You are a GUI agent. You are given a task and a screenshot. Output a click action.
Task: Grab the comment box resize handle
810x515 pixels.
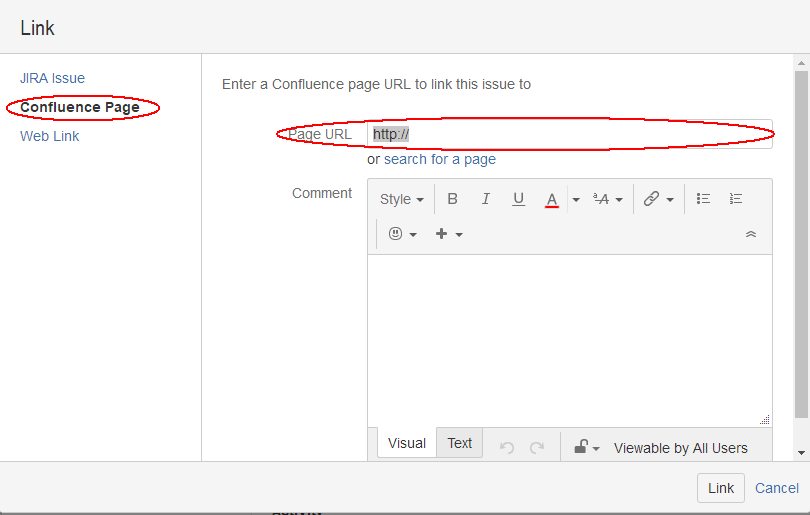click(x=765, y=419)
